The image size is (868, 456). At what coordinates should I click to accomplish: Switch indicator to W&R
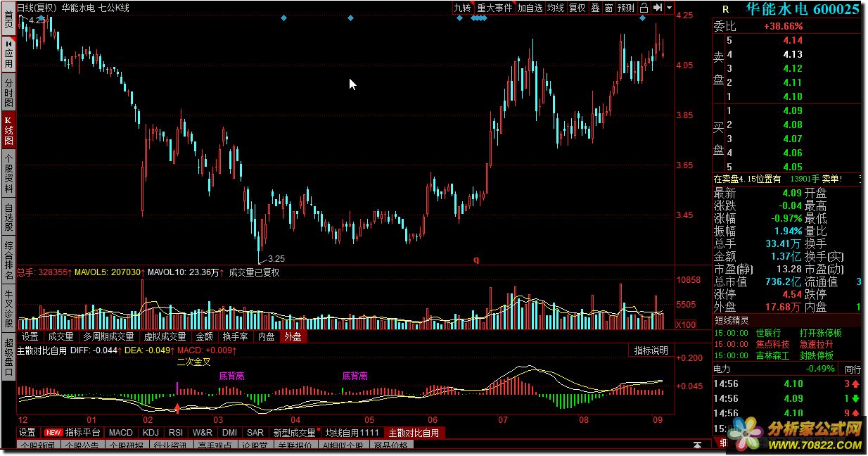203,432
